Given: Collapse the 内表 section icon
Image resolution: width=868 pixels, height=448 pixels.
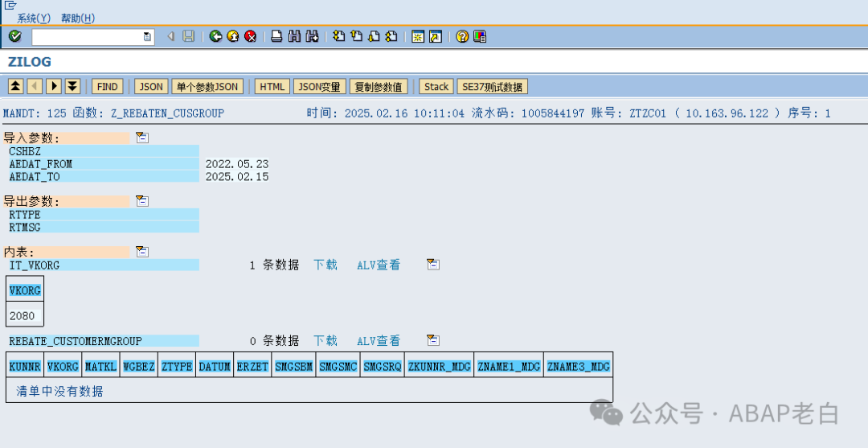Looking at the screenshot, I should pos(141,252).
